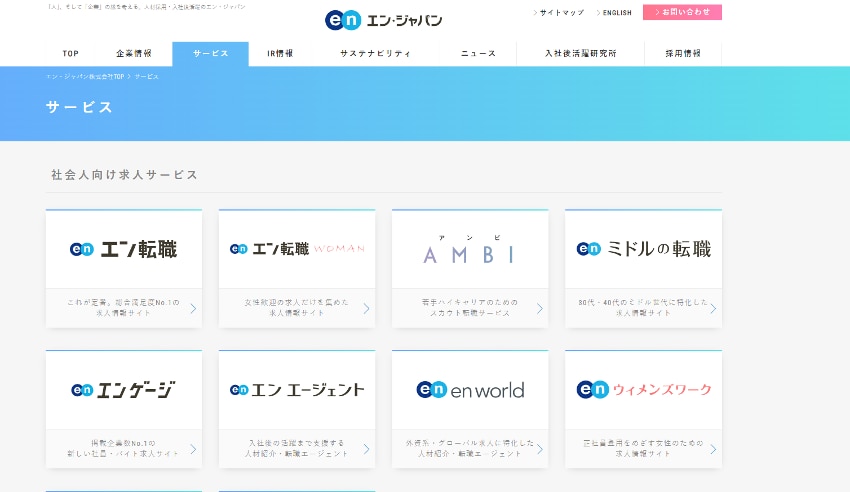850x492 pixels.
Task: Open the ミドルの転職 logo card
Action: point(643,249)
